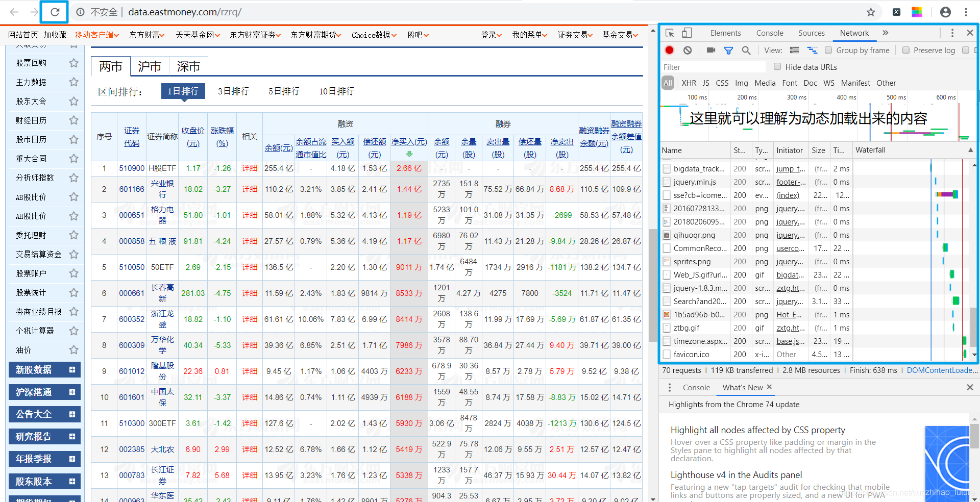Viewport: 980px width, 502px height.
Task: Open the Chrome profile avatar icon
Action: [945, 12]
